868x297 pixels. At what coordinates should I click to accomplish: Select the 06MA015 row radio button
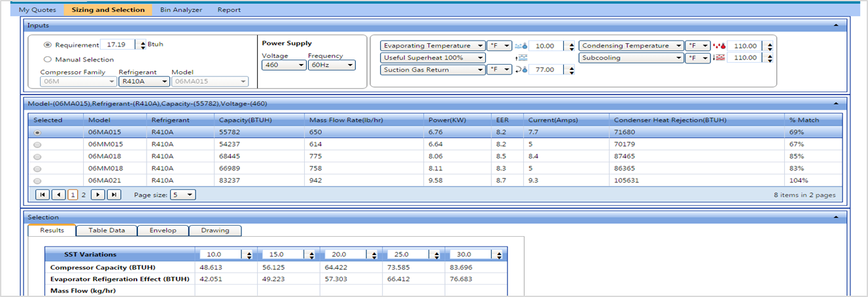tap(37, 132)
